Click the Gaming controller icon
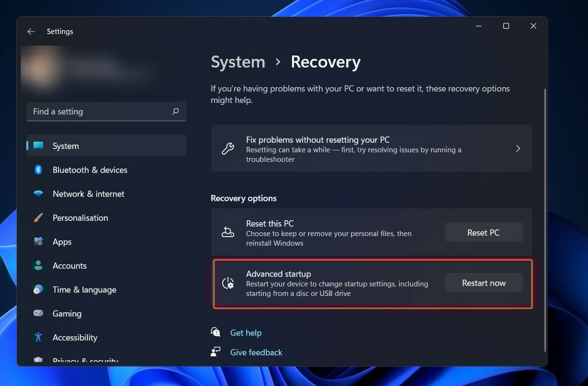This screenshot has height=386, width=588. [38, 313]
